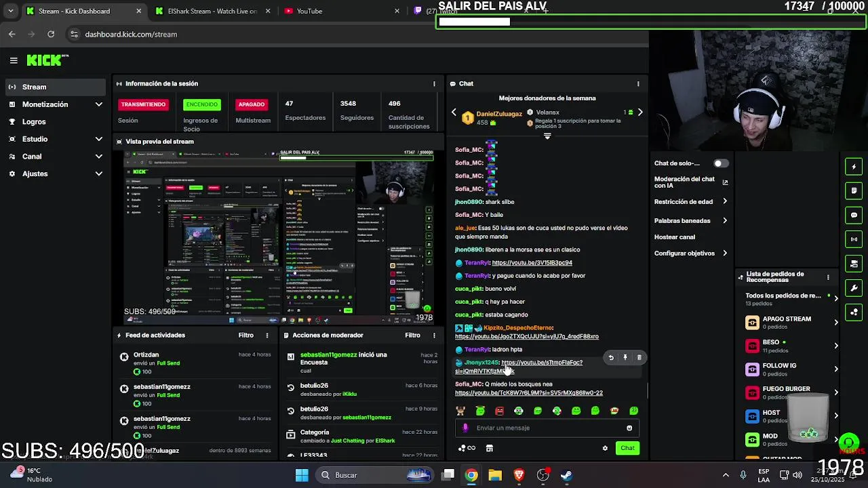Delete the Jhonyx1245 chat message
This screenshot has width=868, height=488.
click(639, 357)
